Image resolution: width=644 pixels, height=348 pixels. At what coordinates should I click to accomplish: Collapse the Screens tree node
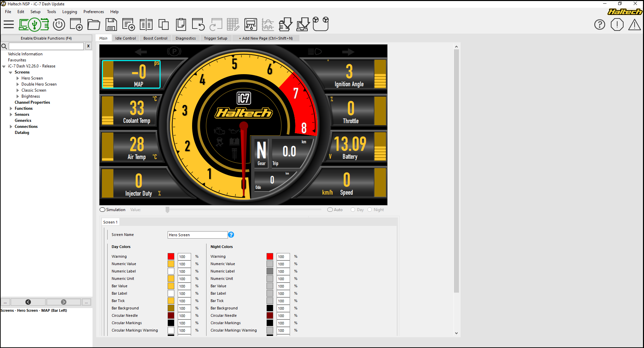(11, 72)
